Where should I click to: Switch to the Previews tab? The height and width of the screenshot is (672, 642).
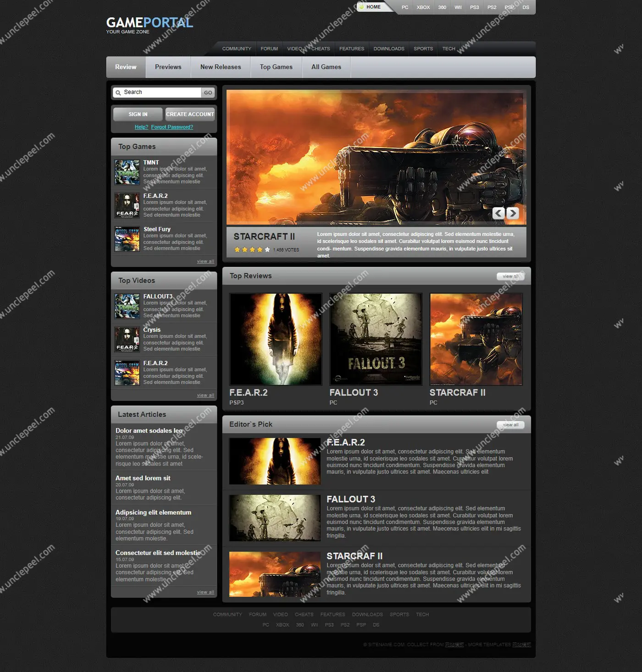click(168, 67)
